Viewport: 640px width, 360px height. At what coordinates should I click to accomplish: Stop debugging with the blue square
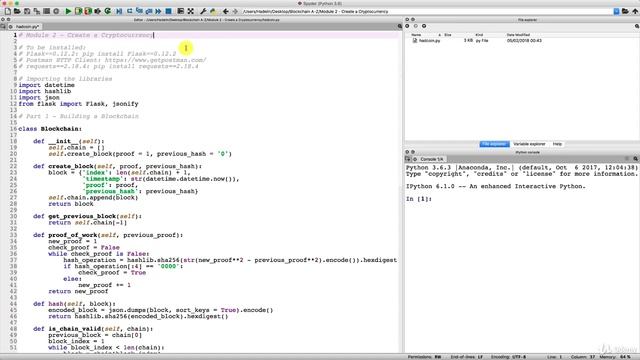(x=168, y=11)
